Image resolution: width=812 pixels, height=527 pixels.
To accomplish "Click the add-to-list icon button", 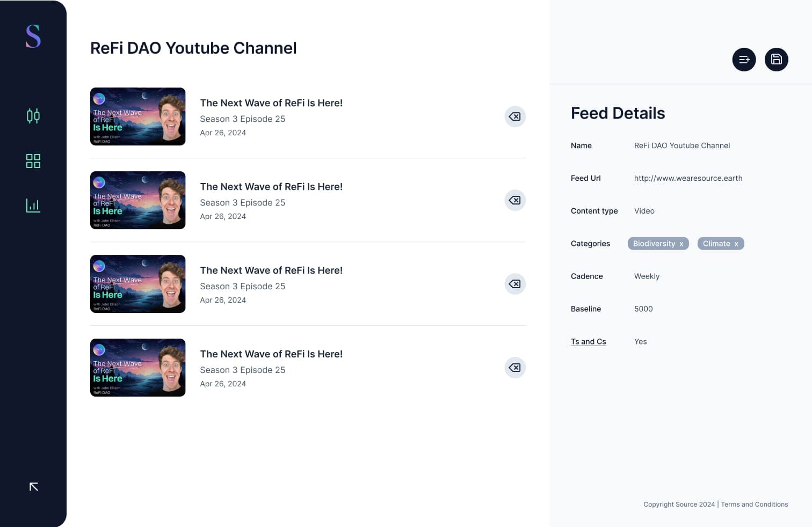I will [x=744, y=60].
